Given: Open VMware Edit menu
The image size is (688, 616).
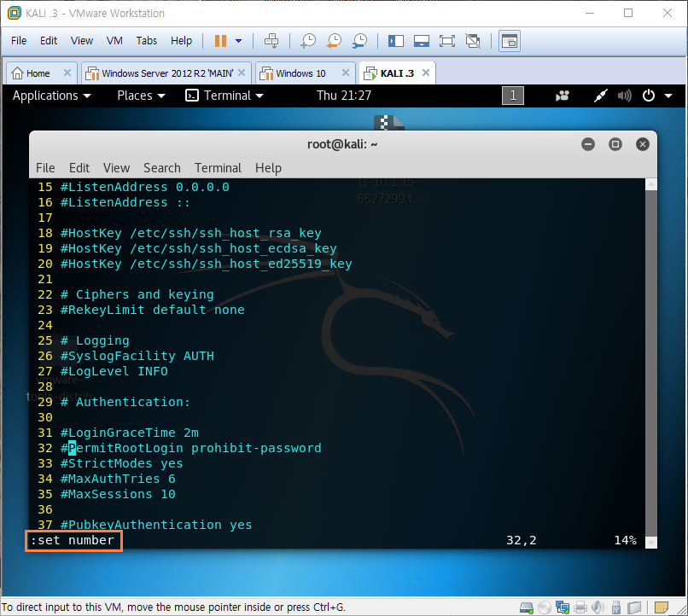Looking at the screenshot, I should pos(49,41).
